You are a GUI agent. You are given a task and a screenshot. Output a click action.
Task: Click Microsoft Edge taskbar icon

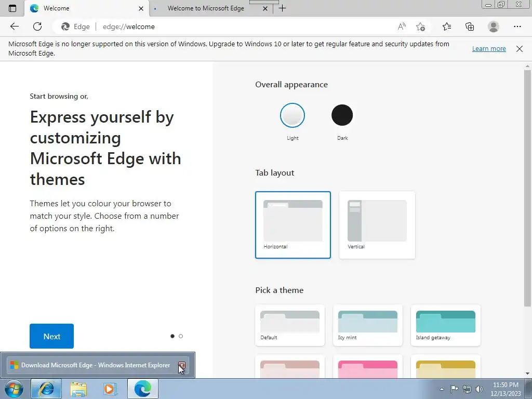coord(143,389)
